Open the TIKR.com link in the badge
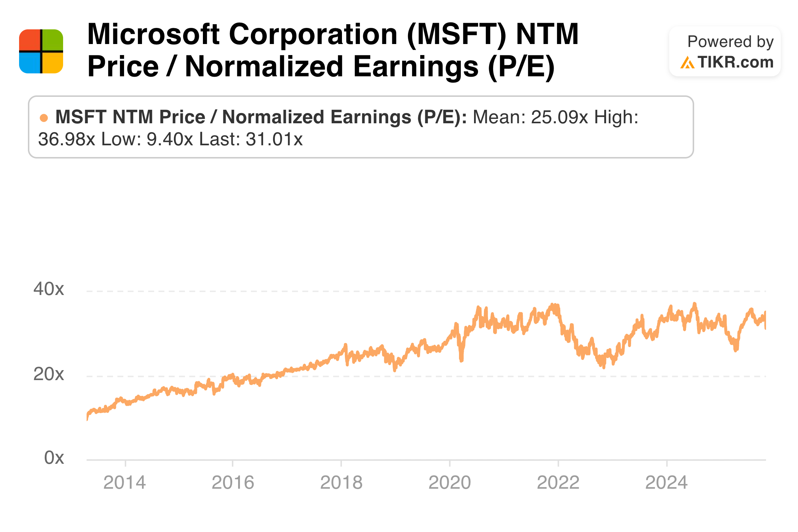The width and height of the screenshot is (798, 532). coord(735,62)
